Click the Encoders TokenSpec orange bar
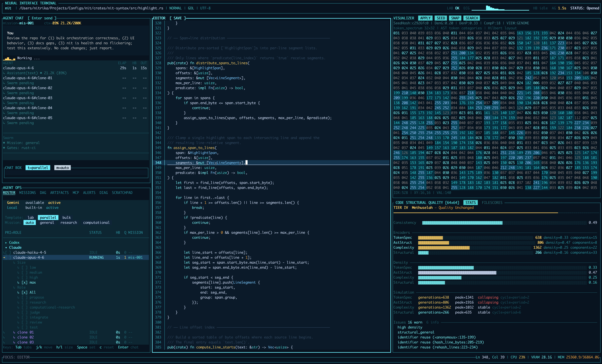This screenshot has height=364, width=602. click(x=431, y=238)
